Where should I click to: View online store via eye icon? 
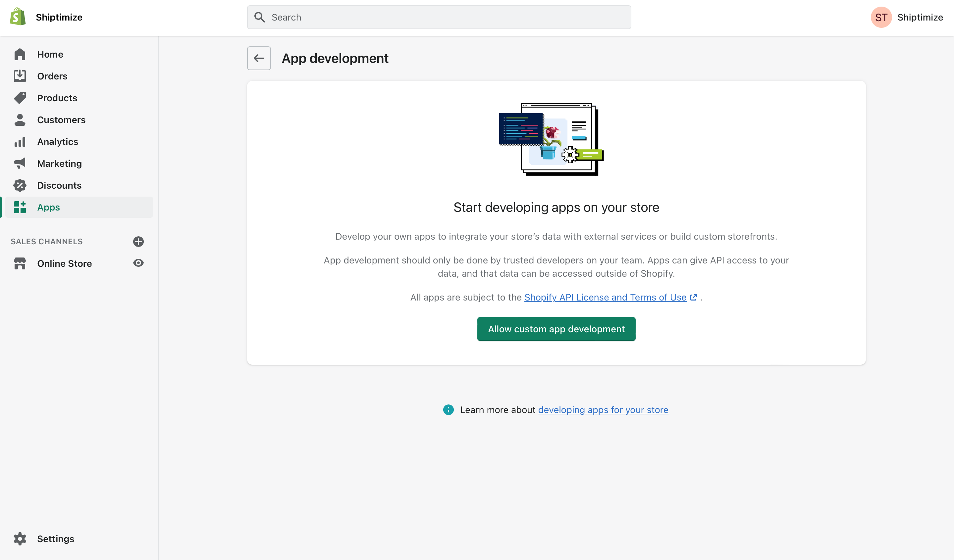tap(138, 263)
